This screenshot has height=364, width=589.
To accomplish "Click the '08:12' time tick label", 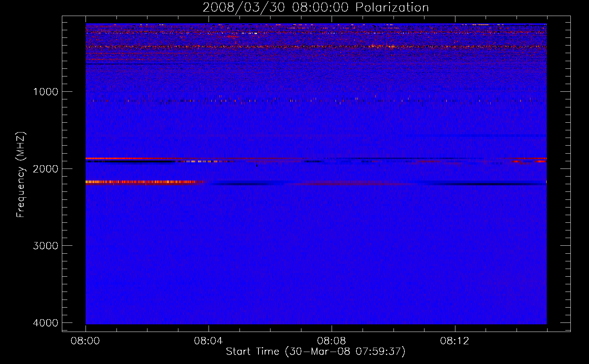I will coord(455,341).
